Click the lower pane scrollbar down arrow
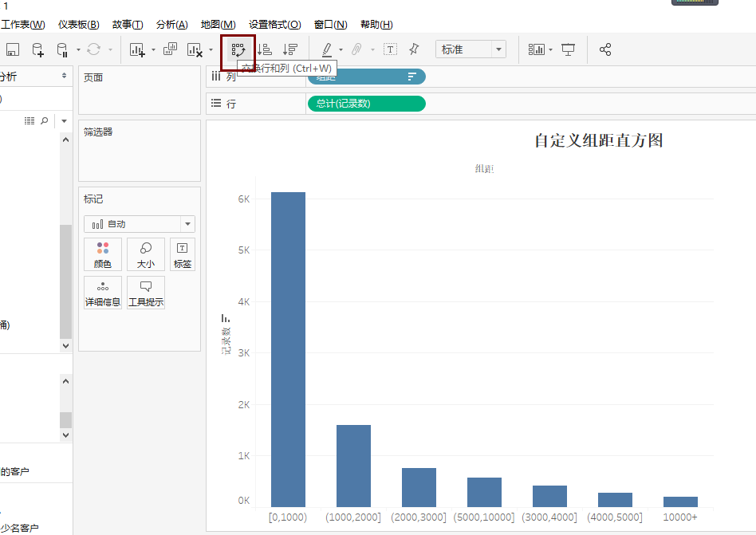 pyautogui.click(x=65, y=435)
